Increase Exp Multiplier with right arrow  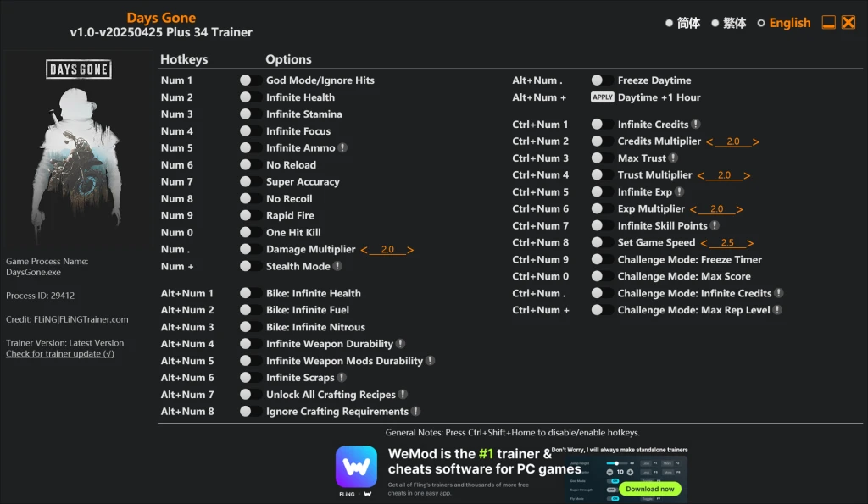coord(739,210)
